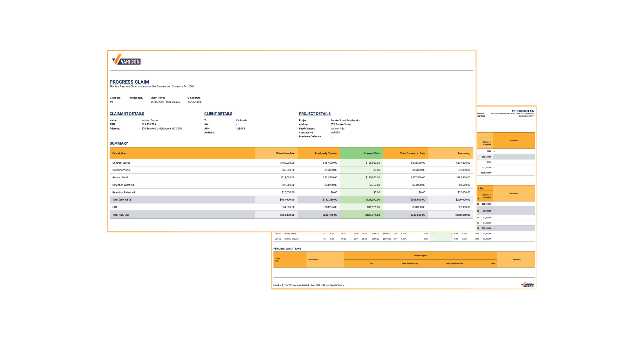Select the client name VicRoads

pos(241,120)
